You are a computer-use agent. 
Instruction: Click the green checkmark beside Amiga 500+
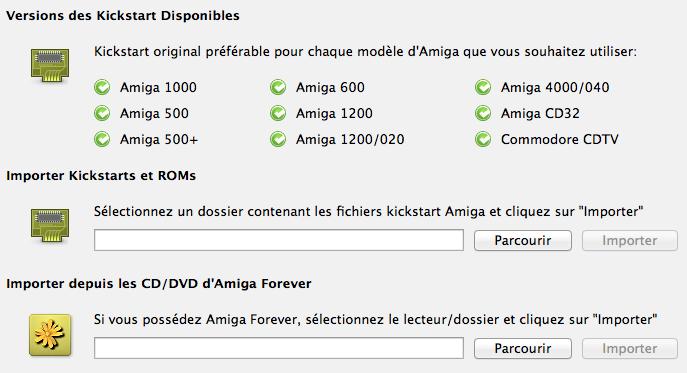102,139
